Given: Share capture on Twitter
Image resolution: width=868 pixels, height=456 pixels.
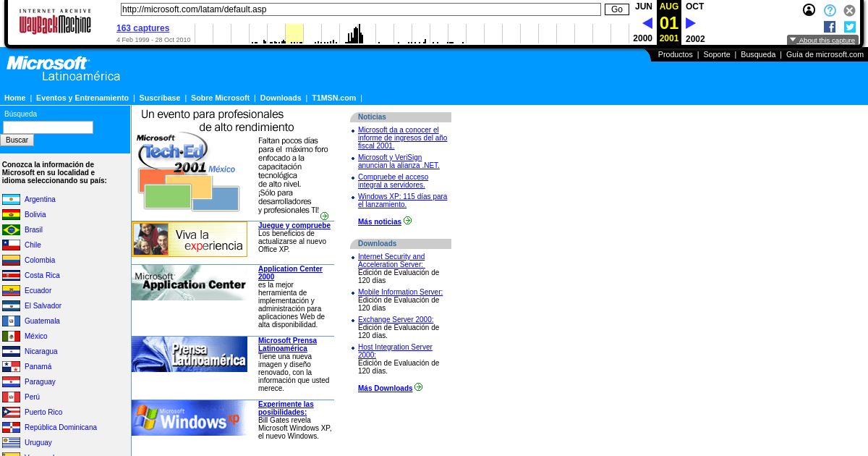Looking at the screenshot, I should (x=850, y=27).
